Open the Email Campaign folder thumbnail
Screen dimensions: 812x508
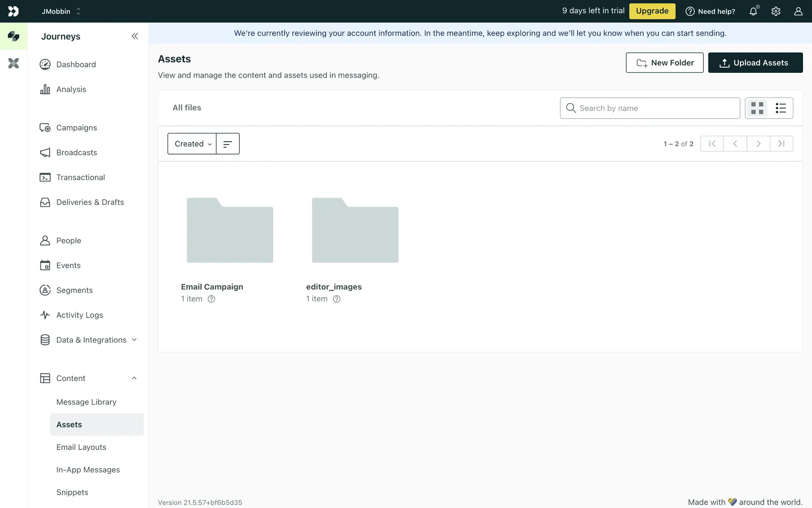click(230, 231)
